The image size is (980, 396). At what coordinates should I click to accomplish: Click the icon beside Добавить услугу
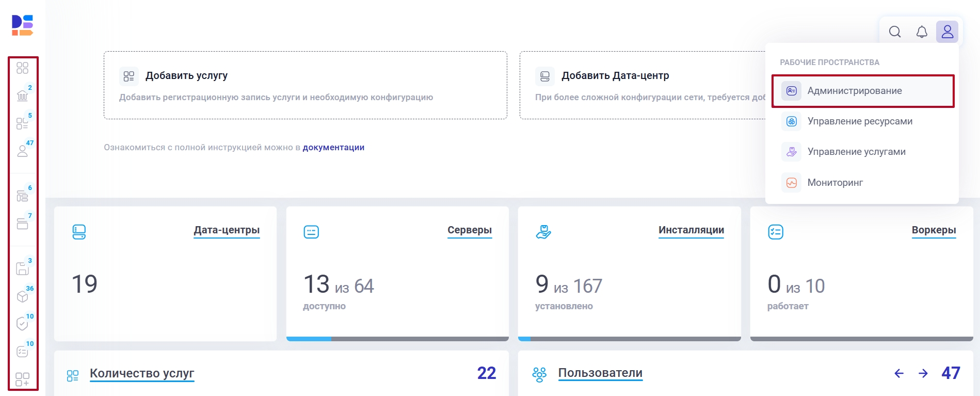pyautogui.click(x=129, y=76)
